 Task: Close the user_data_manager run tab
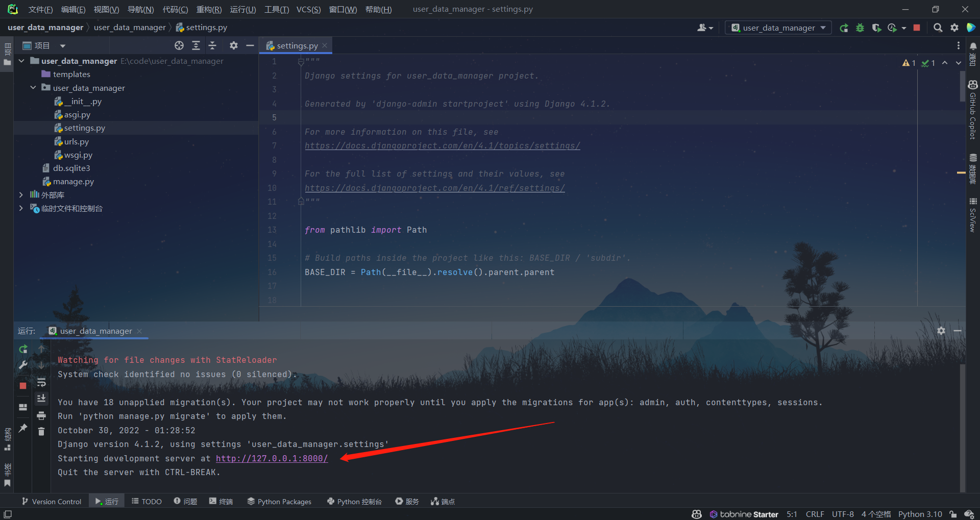(x=139, y=331)
